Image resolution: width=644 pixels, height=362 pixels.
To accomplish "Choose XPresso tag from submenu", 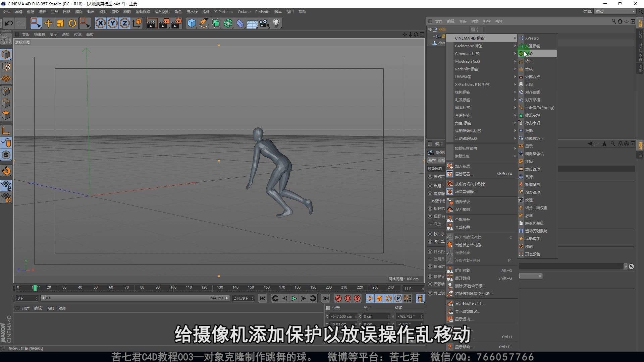I will 537,38.
